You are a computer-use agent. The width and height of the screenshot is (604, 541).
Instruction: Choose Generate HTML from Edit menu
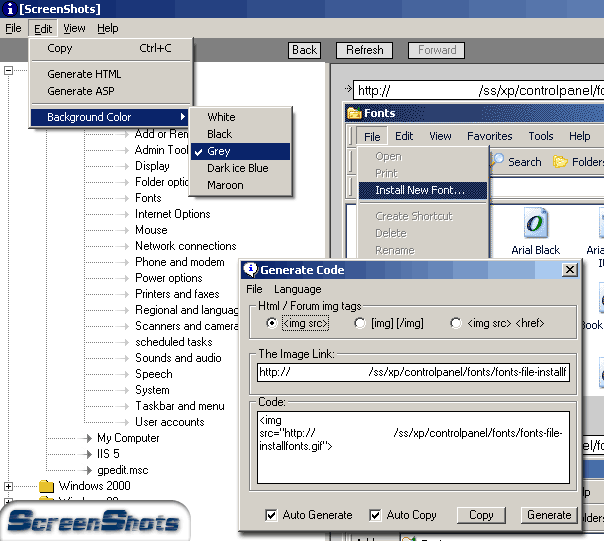[x=84, y=74]
